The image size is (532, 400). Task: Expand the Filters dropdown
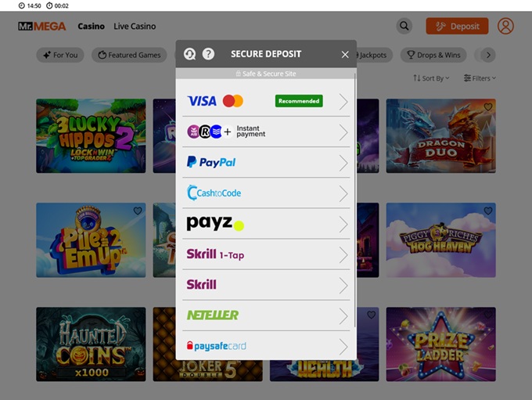(x=480, y=78)
